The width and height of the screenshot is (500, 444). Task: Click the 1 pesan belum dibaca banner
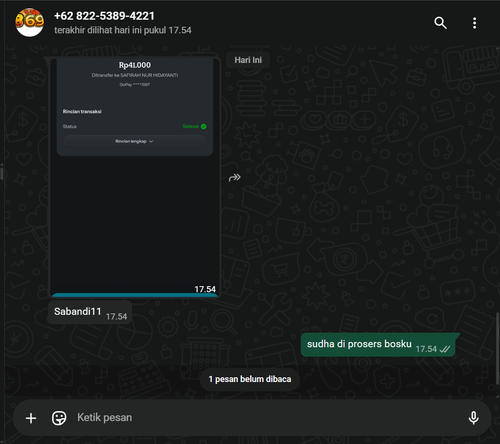(250, 379)
